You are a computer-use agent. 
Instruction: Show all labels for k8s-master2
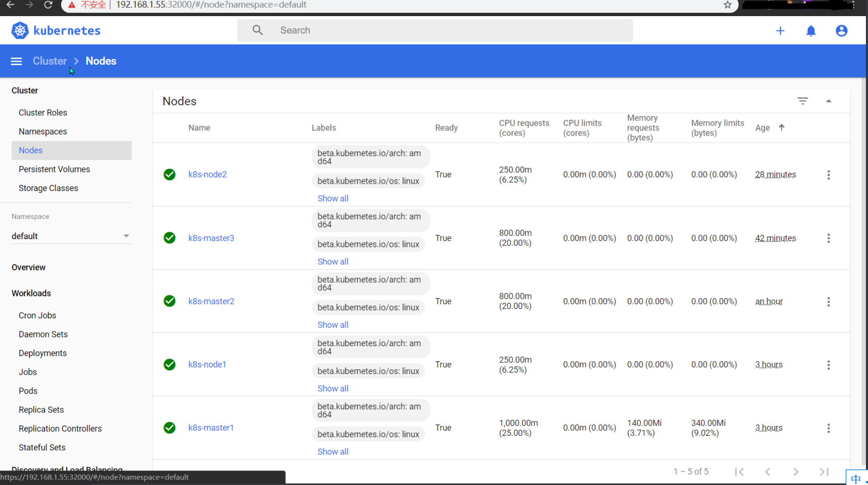click(333, 325)
